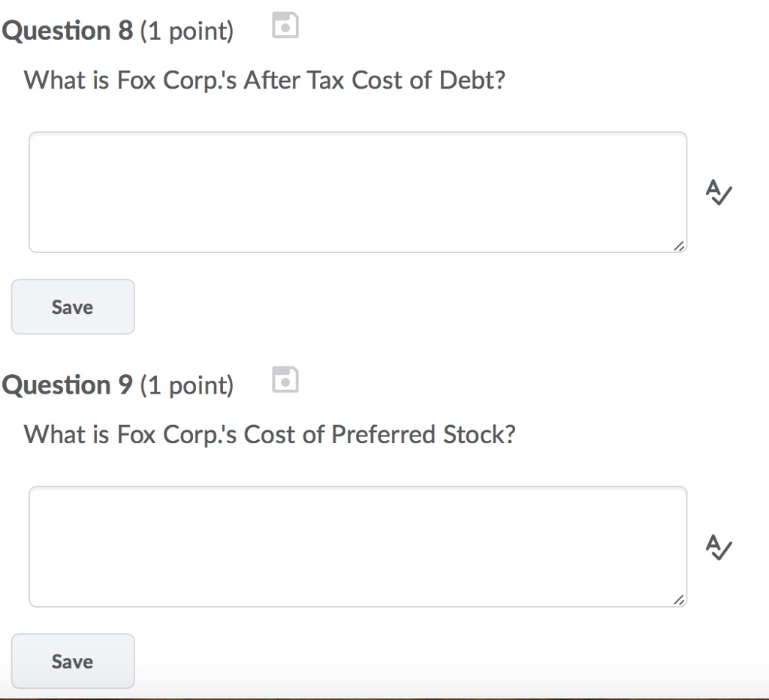Click the save-status floppy icon beside Question 8
Image resolution: width=769 pixels, height=700 pixels.
coord(285,25)
